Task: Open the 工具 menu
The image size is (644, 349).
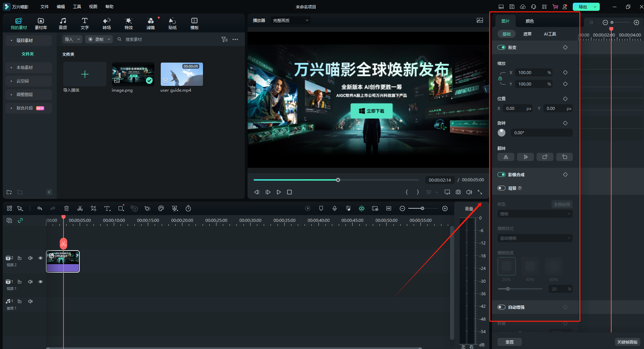Action: [77, 7]
